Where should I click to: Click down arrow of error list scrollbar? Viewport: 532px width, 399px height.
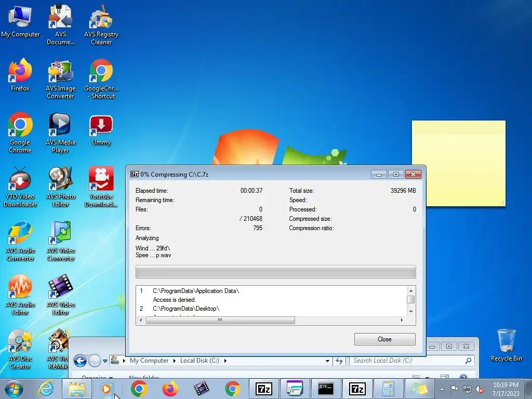[x=410, y=312]
